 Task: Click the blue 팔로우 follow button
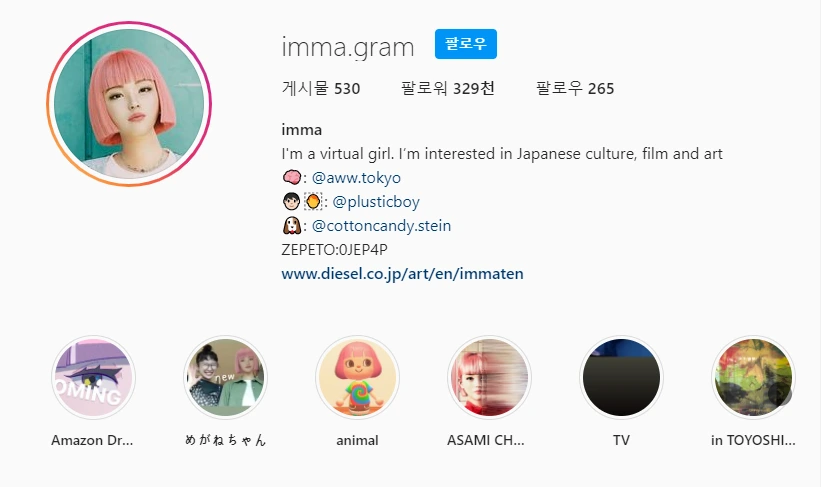point(465,44)
